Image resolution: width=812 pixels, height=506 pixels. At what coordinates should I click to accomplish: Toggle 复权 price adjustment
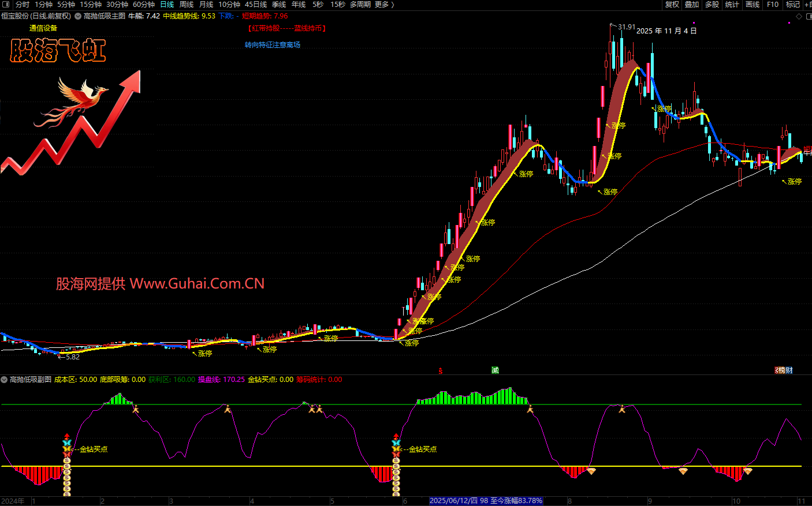click(x=672, y=5)
